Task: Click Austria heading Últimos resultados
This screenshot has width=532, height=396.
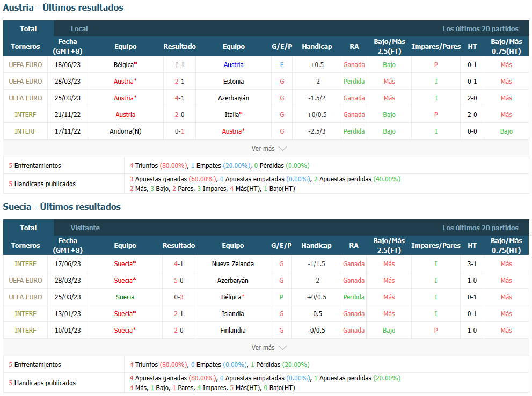Action: tap(63, 8)
